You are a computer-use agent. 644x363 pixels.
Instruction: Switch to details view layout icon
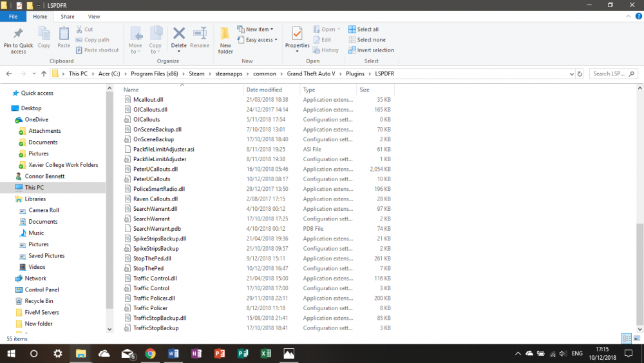click(627, 338)
